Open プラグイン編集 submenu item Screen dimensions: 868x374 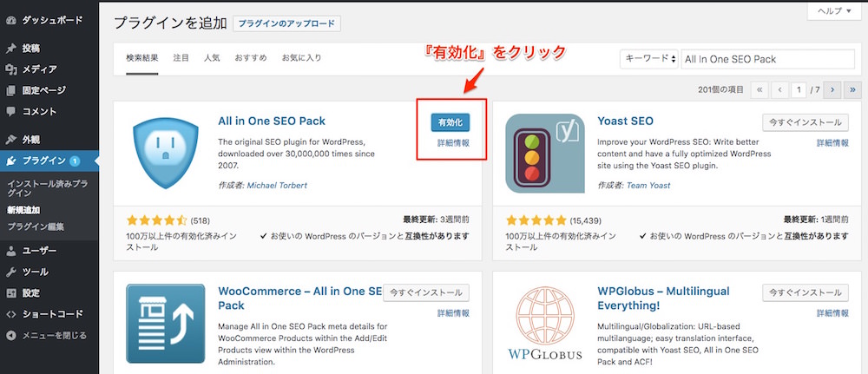coord(36,226)
